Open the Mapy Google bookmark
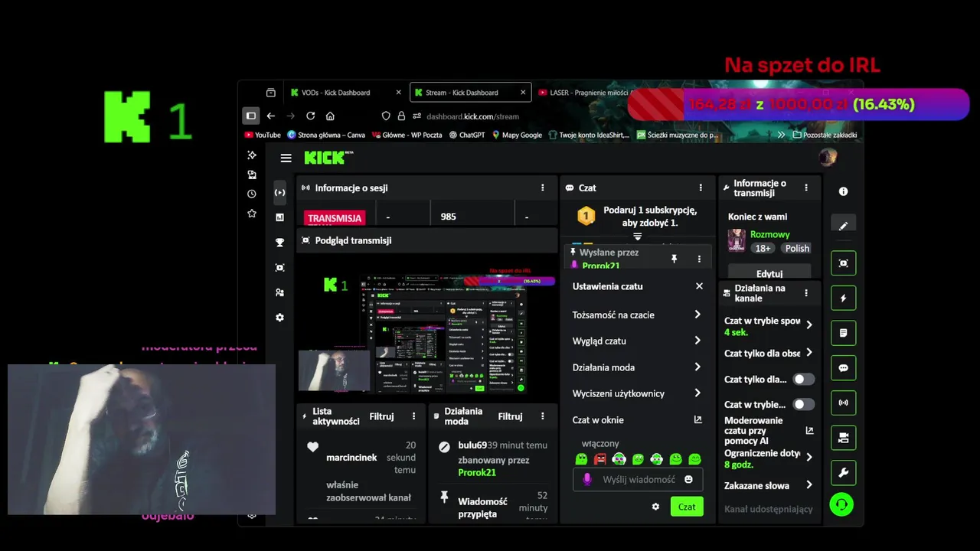 [x=517, y=135]
